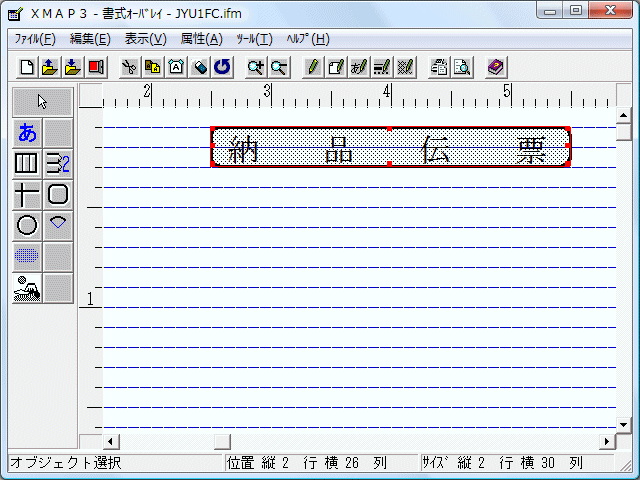Select the rounded rectangle tool
The width and height of the screenshot is (640, 480).
58,194
